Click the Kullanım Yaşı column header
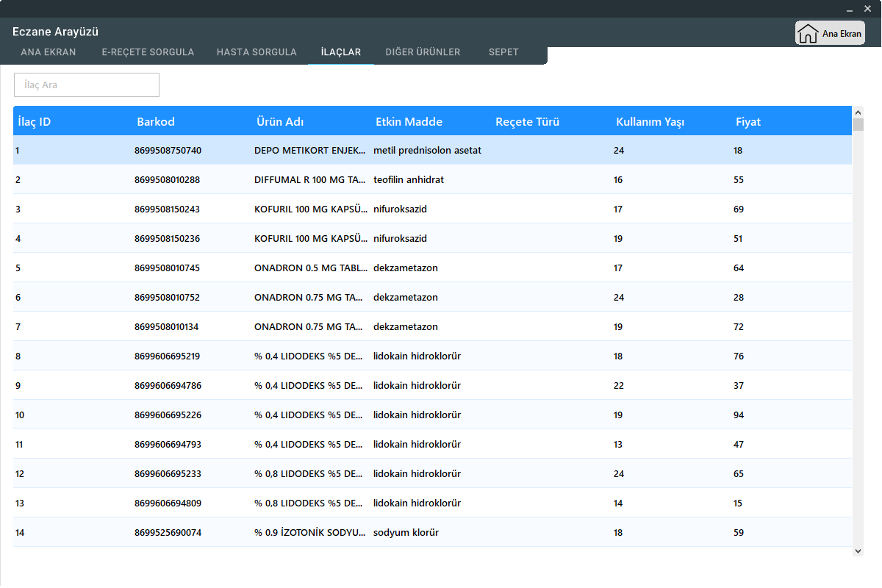882x588 pixels. 650,122
